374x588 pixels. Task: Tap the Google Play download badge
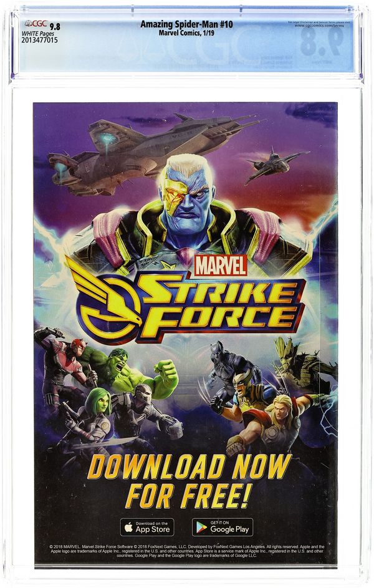coord(223,528)
